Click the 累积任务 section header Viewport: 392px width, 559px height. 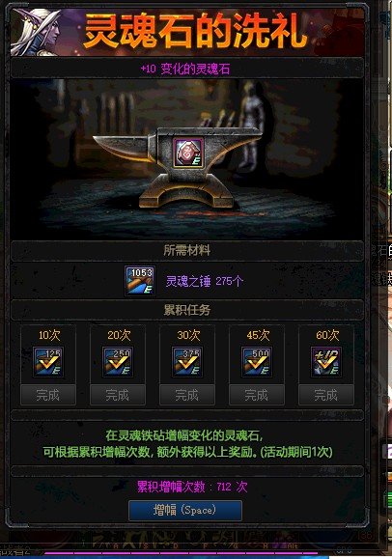pos(187,310)
